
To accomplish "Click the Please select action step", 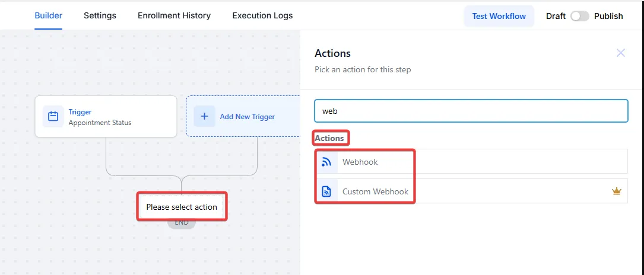I will 182,207.
